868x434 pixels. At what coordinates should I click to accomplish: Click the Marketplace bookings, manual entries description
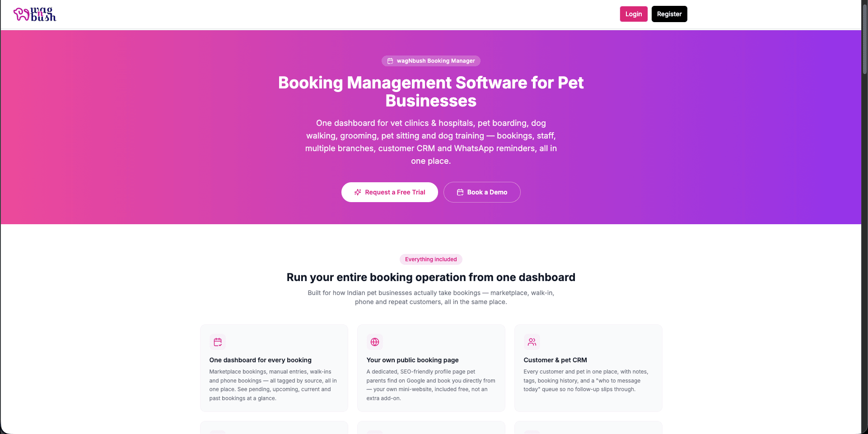(x=273, y=385)
